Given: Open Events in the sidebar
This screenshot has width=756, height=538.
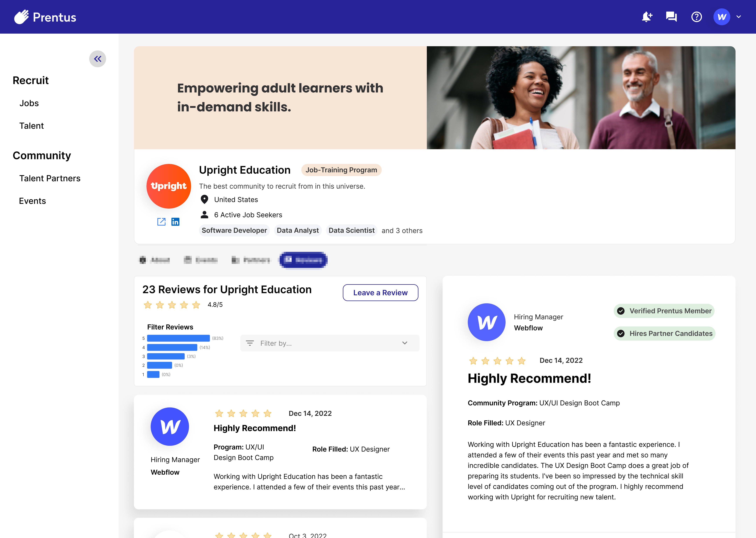Looking at the screenshot, I should pos(32,201).
